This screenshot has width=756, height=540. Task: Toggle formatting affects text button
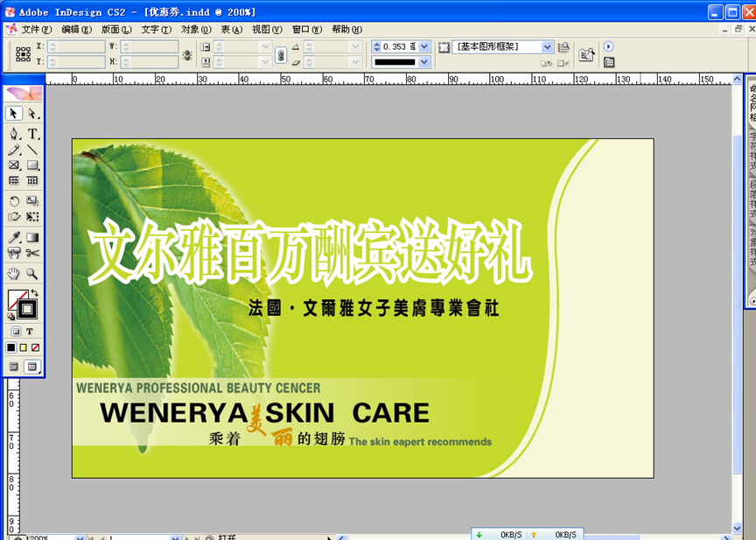coord(30,332)
